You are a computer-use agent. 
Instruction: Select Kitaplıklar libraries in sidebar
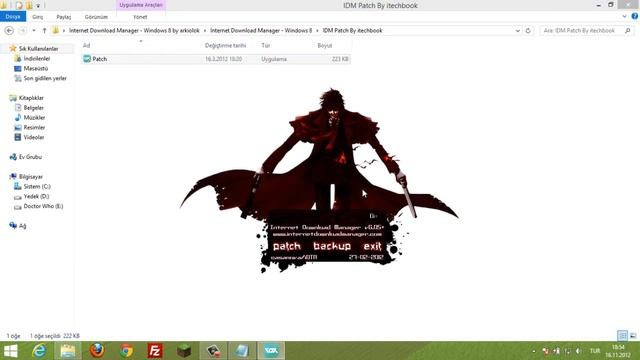(31, 98)
